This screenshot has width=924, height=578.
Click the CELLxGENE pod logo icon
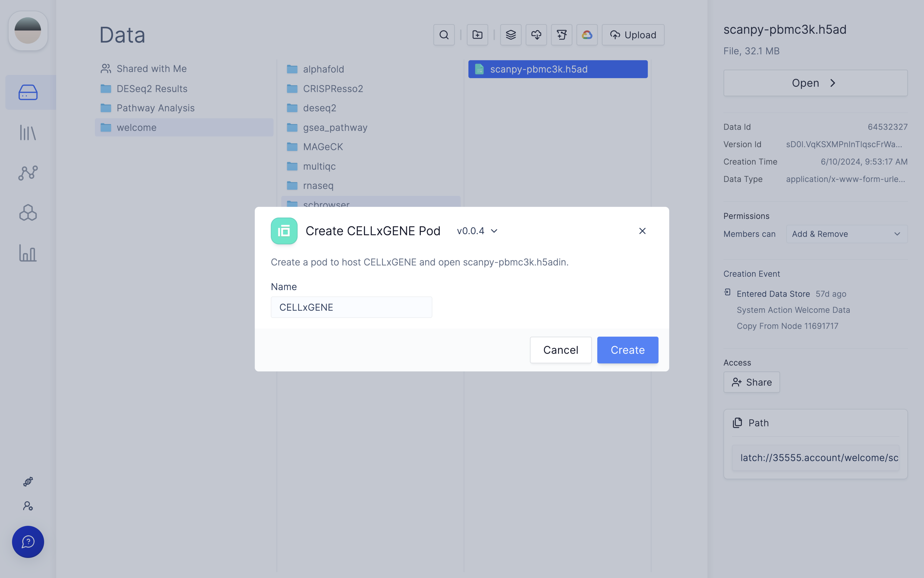click(x=284, y=231)
